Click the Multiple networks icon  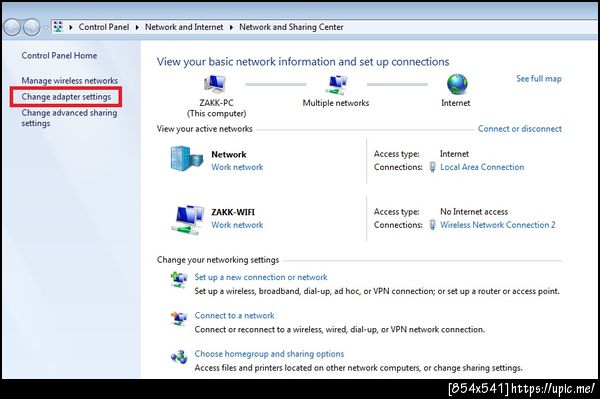pyautogui.click(x=336, y=85)
